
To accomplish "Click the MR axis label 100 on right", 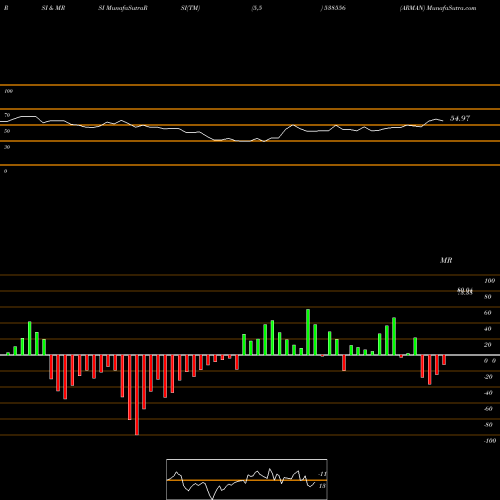I will click(x=490, y=281).
